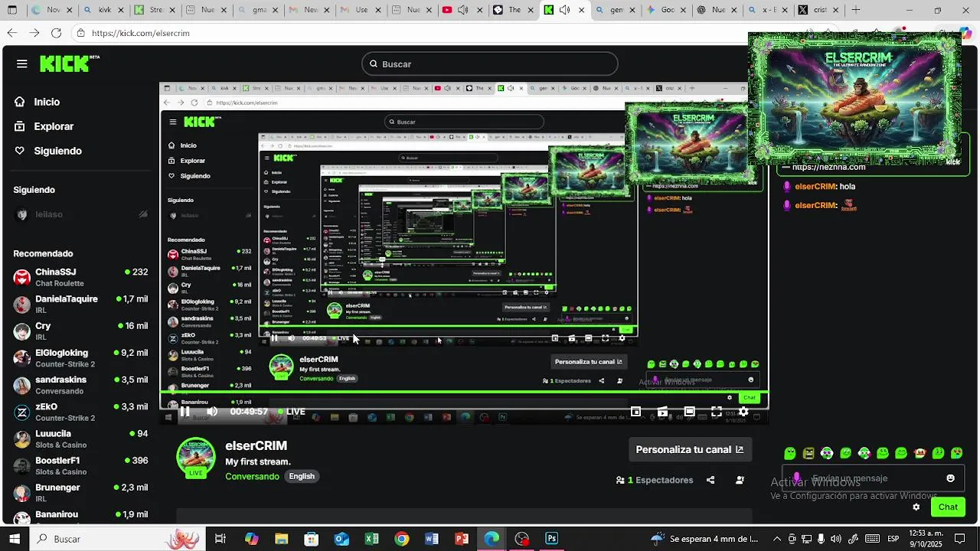Click the Conversando category link
The height and width of the screenshot is (551, 980).
pyautogui.click(x=252, y=476)
